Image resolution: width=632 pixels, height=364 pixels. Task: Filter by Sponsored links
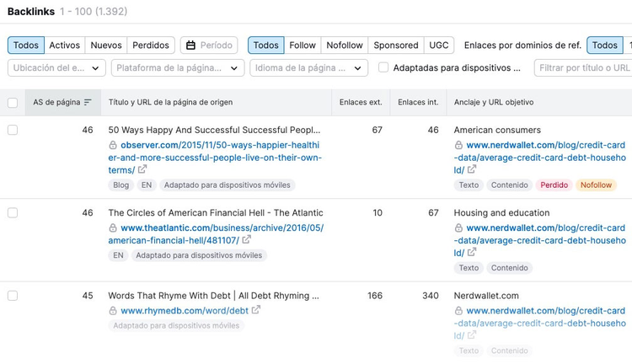click(396, 45)
